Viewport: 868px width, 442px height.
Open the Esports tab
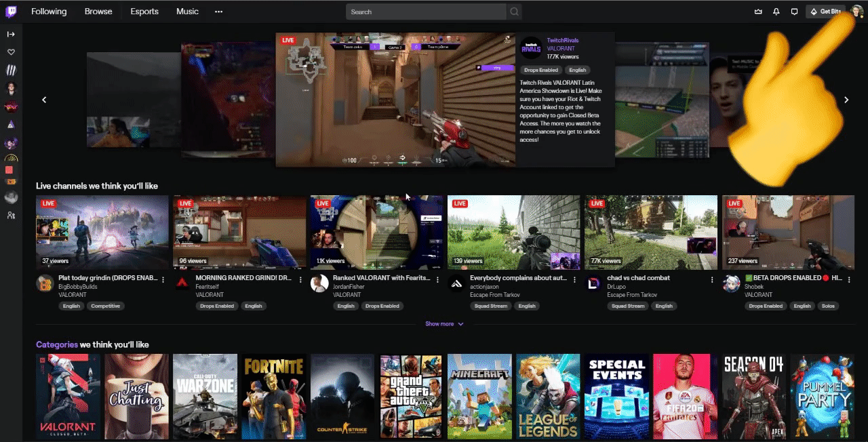click(144, 12)
